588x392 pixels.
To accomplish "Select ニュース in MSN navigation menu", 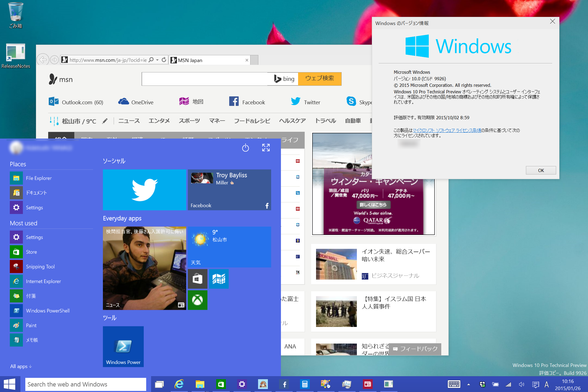I will pyautogui.click(x=129, y=121).
